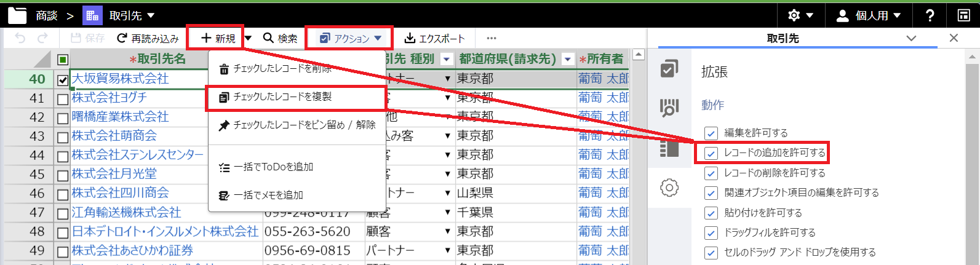Toggle ドラッグフィルを許可する checkbox
The width and height of the screenshot is (980, 265).
[711, 232]
